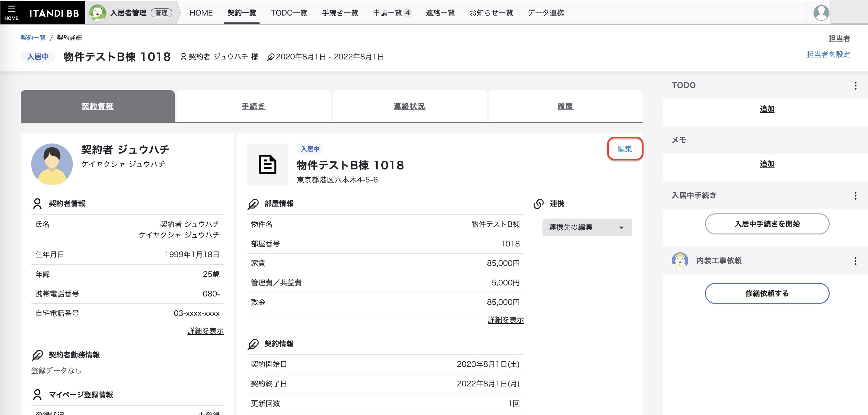868x415 pixels.
Task: Click the address 東京都港区六本木4-5-6
Action: click(x=337, y=180)
